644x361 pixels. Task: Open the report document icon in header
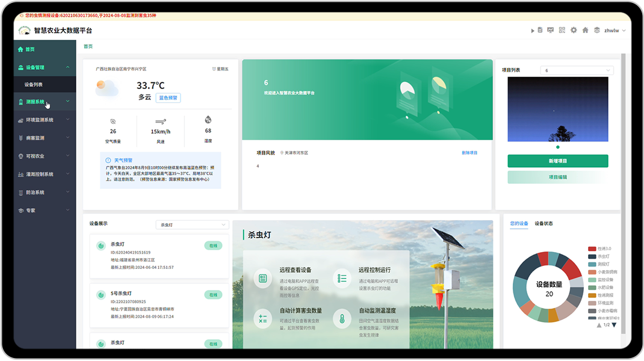[540, 29]
